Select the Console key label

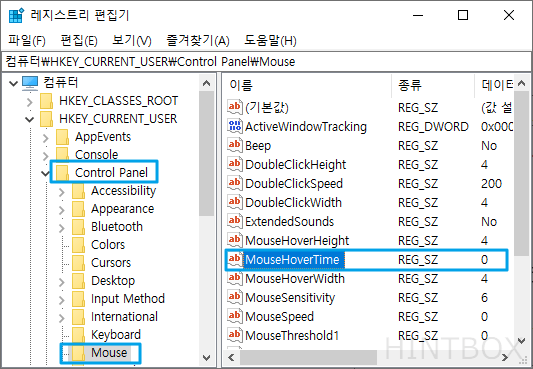[x=97, y=155]
